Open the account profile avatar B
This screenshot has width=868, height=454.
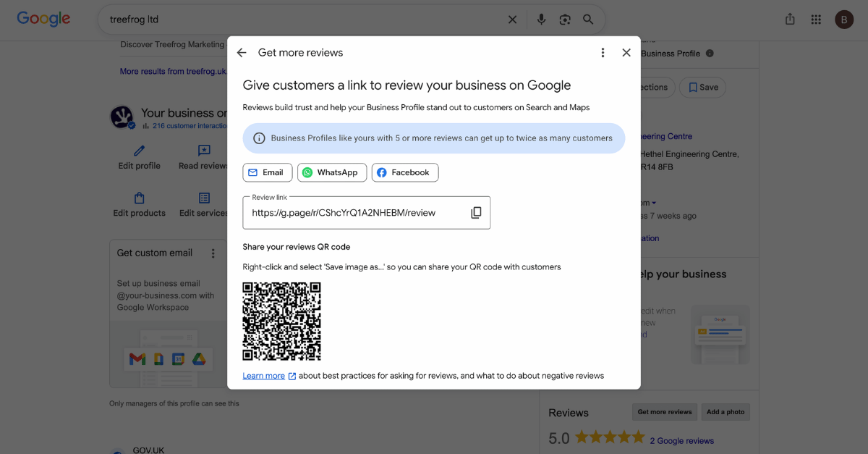(844, 20)
